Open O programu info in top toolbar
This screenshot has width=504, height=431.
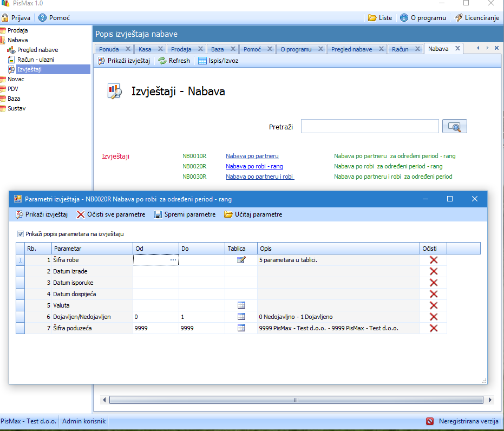coord(423,18)
